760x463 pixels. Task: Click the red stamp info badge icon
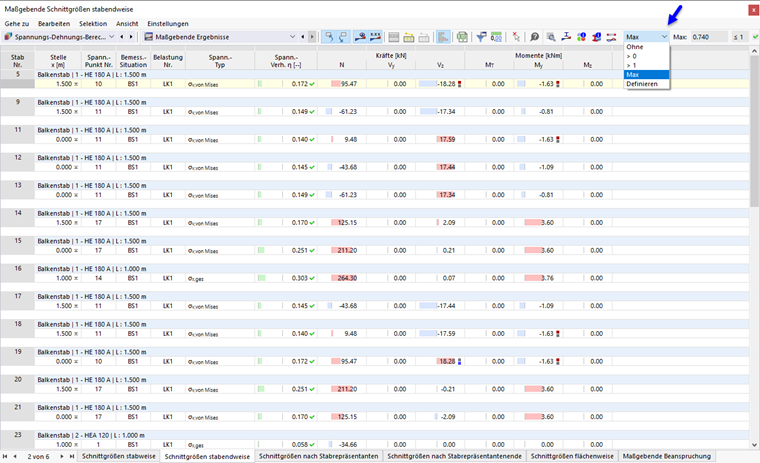(x=596, y=37)
